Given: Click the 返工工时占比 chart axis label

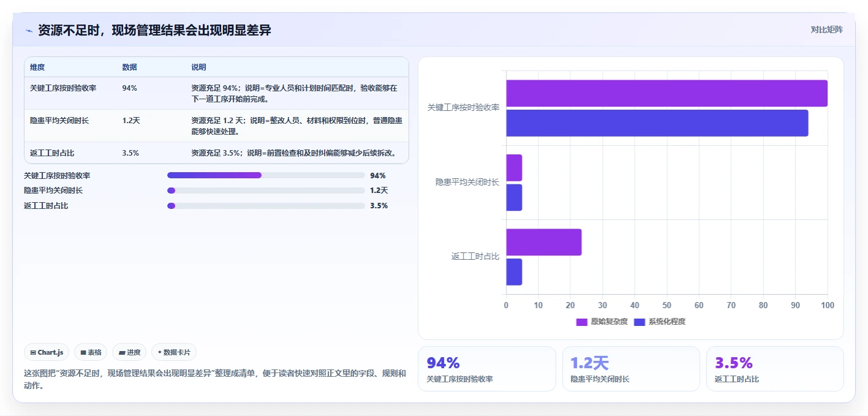Looking at the screenshot, I should [x=475, y=256].
